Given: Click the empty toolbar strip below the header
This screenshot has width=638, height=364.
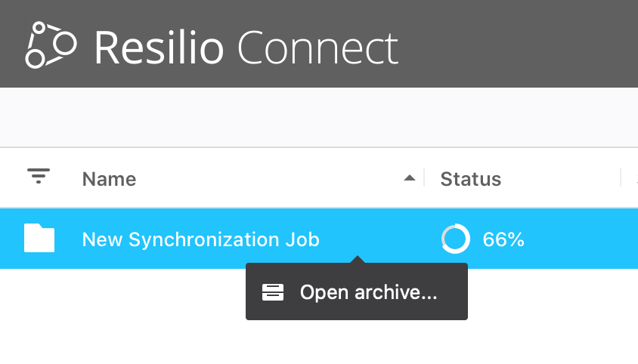Looking at the screenshot, I should (x=317, y=117).
